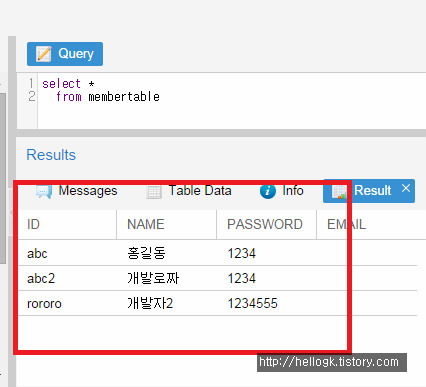Viewport: 426px width, 387px height.
Task: Click line number 1 in editor gutter
Action: point(31,83)
